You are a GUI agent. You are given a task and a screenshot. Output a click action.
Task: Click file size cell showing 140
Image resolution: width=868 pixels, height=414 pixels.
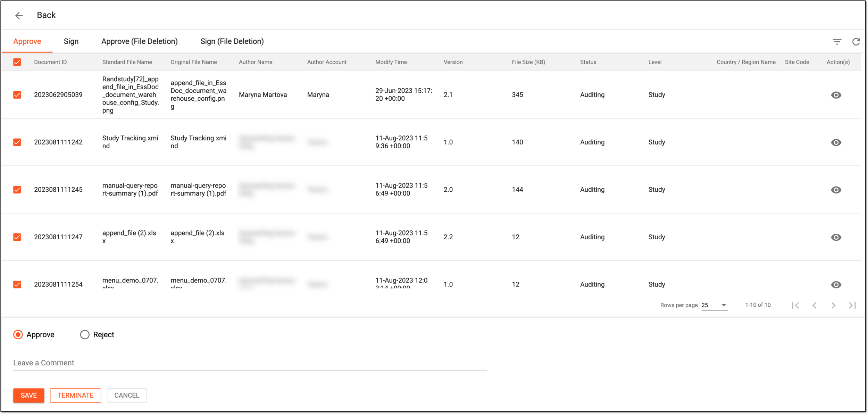pyautogui.click(x=517, y=142)
